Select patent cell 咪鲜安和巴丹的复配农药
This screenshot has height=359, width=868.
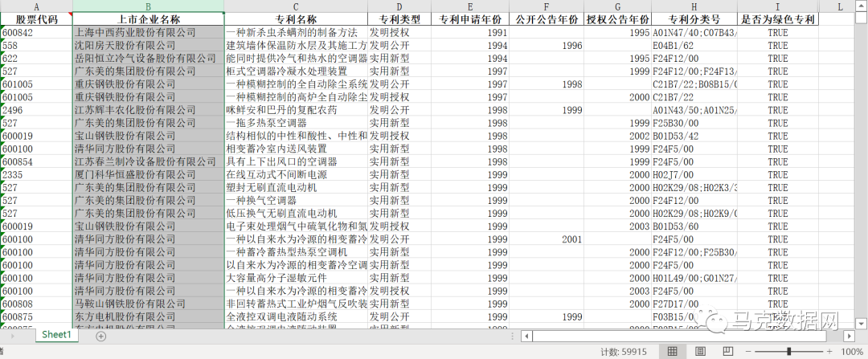pos(296,110)
